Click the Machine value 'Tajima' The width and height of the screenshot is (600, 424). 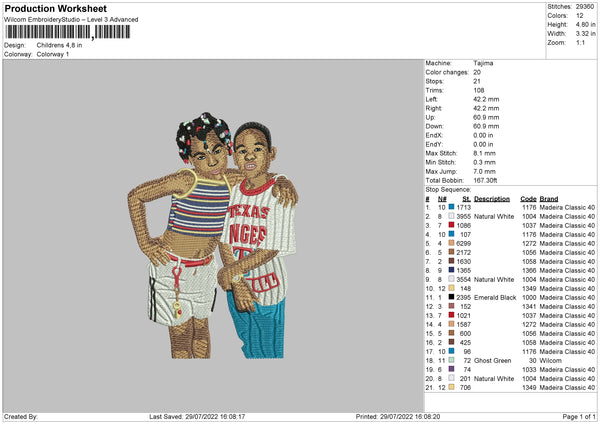pos(483,63)
